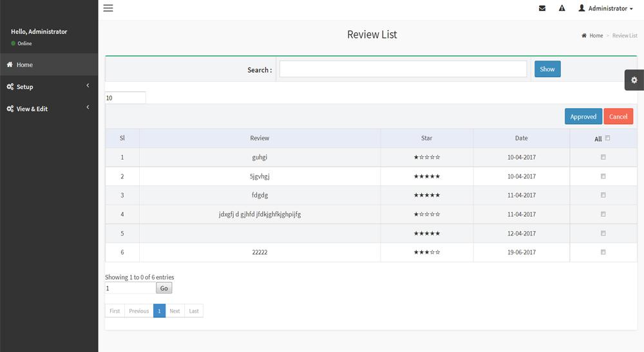
Task: Tick the checkbox for review guhgi
Action: pyautogui.click(x=603, y=157)
